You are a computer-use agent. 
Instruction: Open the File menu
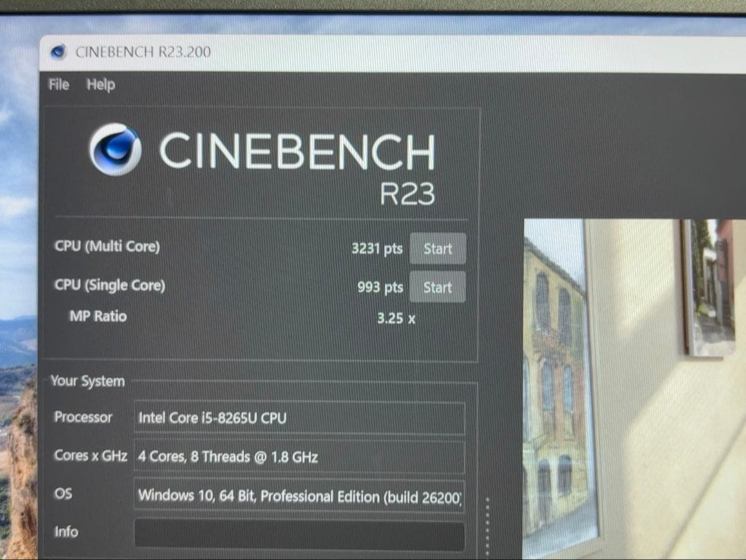(x=59, y=85)
